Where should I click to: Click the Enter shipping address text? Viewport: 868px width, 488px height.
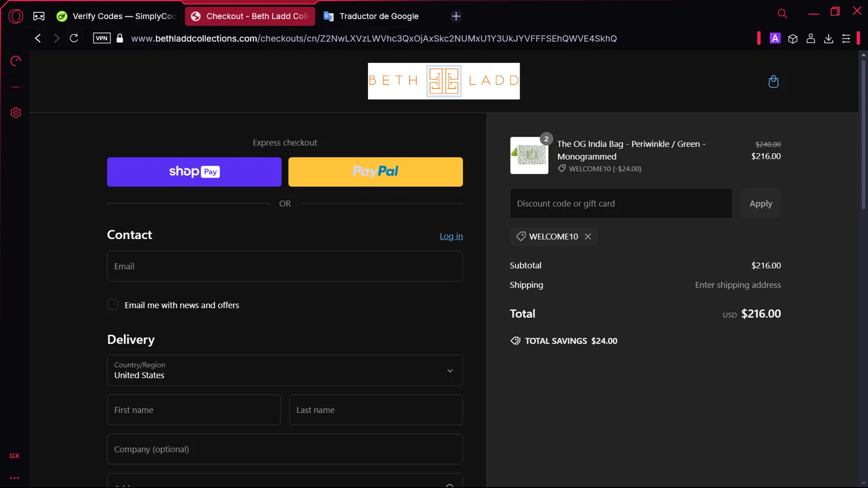pyautogui.click(x=738, y=285)
